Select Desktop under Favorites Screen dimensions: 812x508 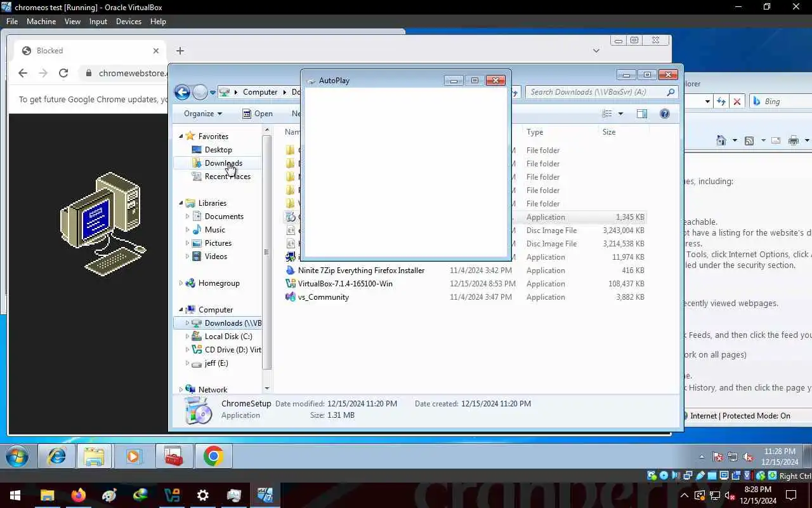pyautogui.click(x=218, y=150)
